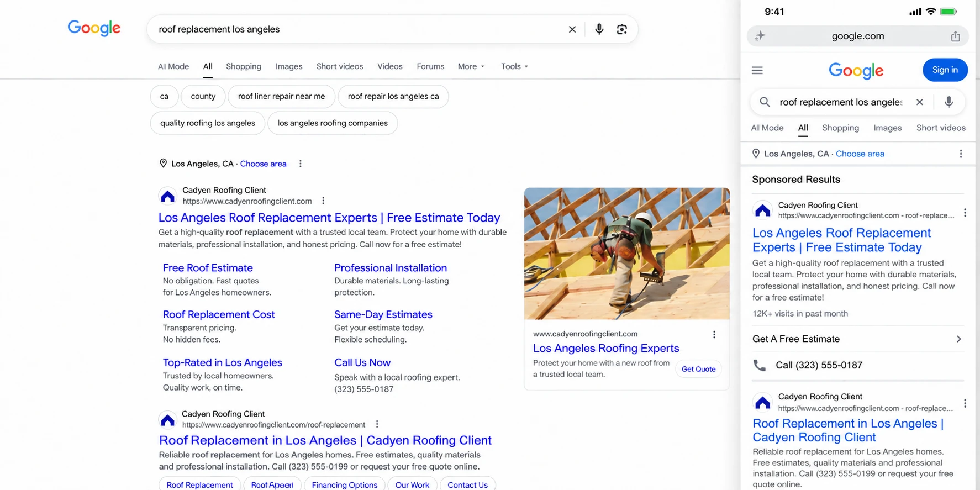980x490 pixels.
Task: Switch to the Shopping tab on desktop
Action: coord(244,66)
